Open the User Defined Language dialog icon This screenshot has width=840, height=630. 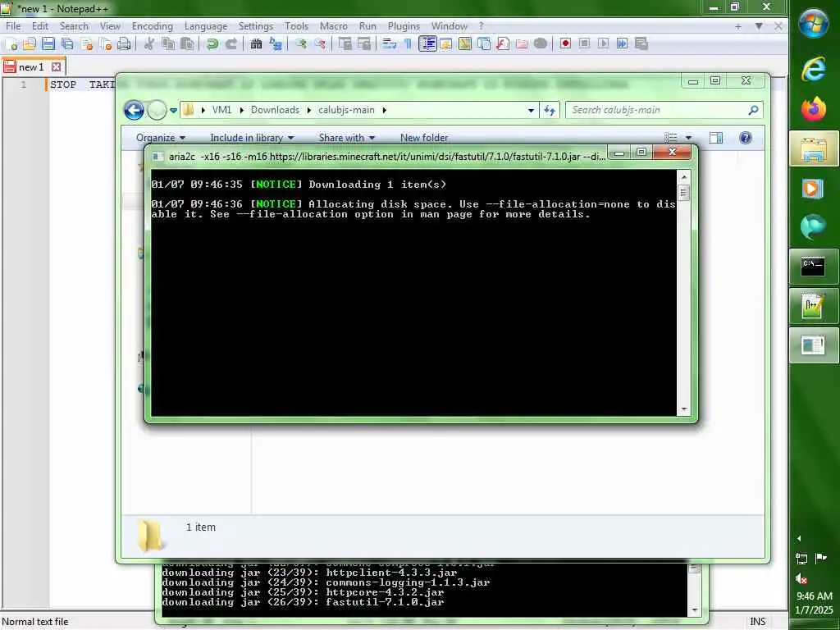coord(446,44)
